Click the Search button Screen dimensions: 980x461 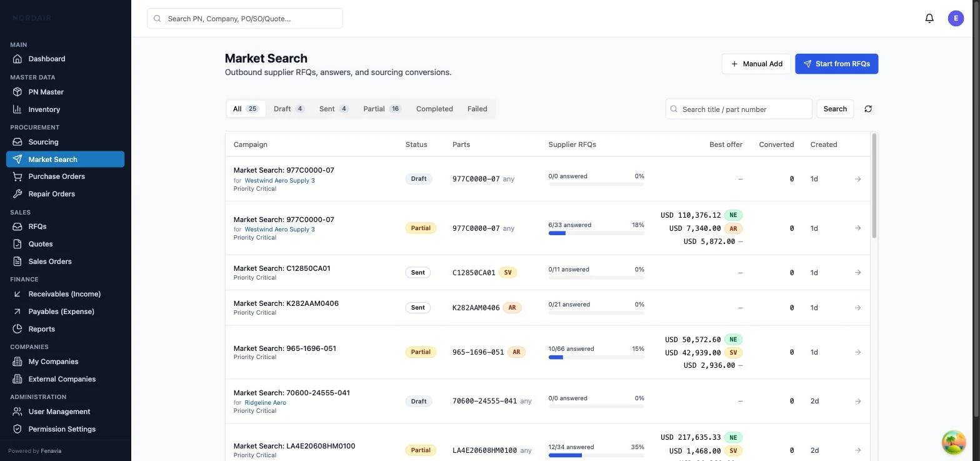[835, 109]
